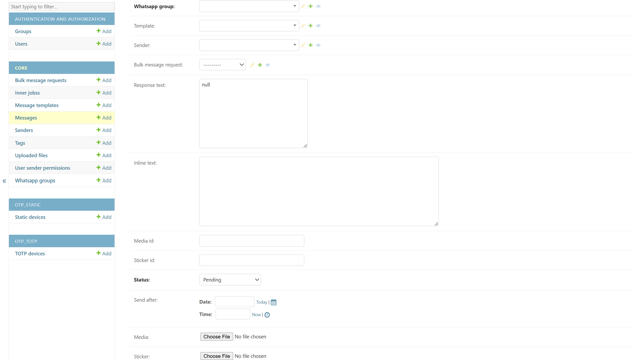Click pencil icon next to Bulk message request
Image resolution: width=644 pixels, height=360 pixels.
(x=252, y=65)
